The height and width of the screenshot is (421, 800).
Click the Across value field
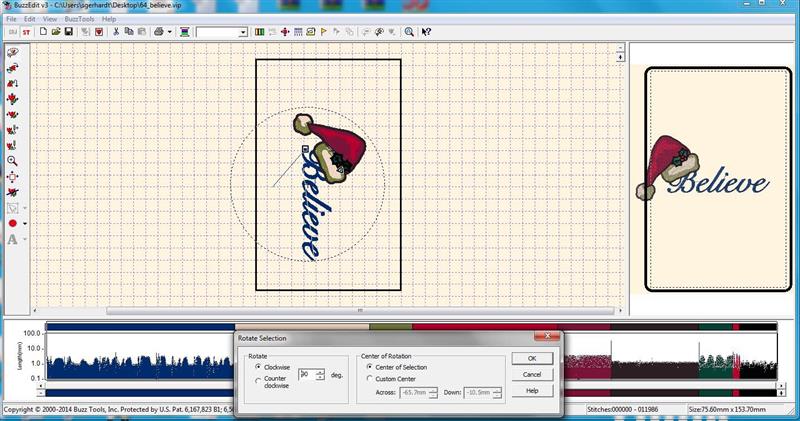point(414,392)
